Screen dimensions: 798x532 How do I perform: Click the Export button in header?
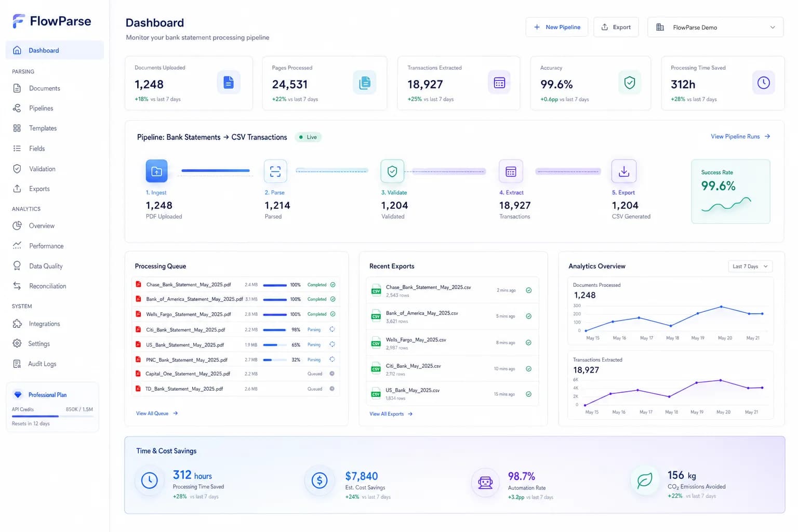point(616,27)
